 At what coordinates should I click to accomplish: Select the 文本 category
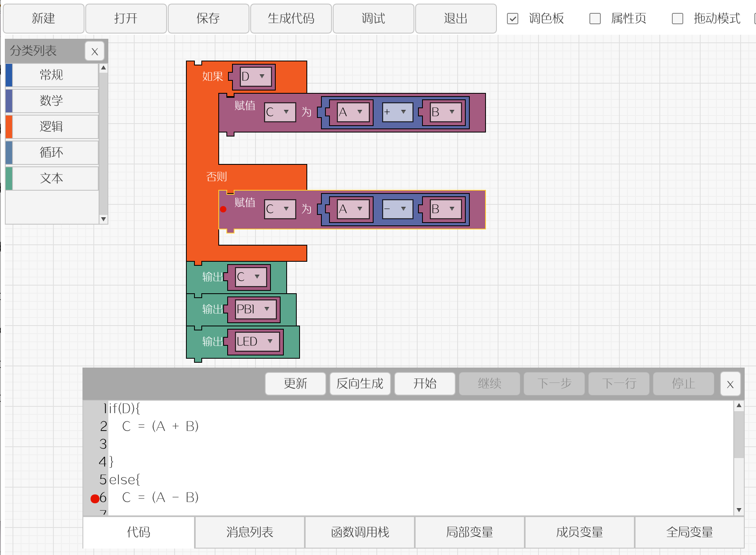52,179
